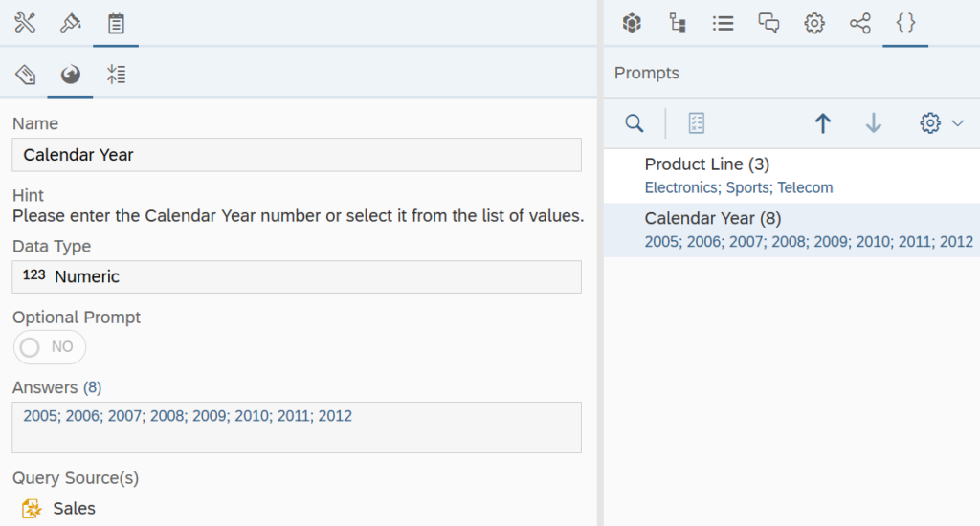
Task: Click the tag label properties icon
Action: (x=25, y=75)
